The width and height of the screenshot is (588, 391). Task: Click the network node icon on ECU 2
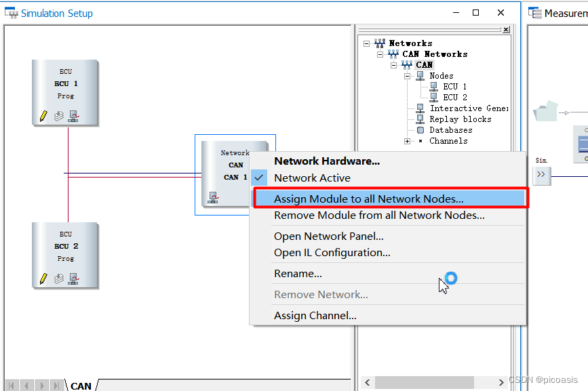[x=73, y=279]
